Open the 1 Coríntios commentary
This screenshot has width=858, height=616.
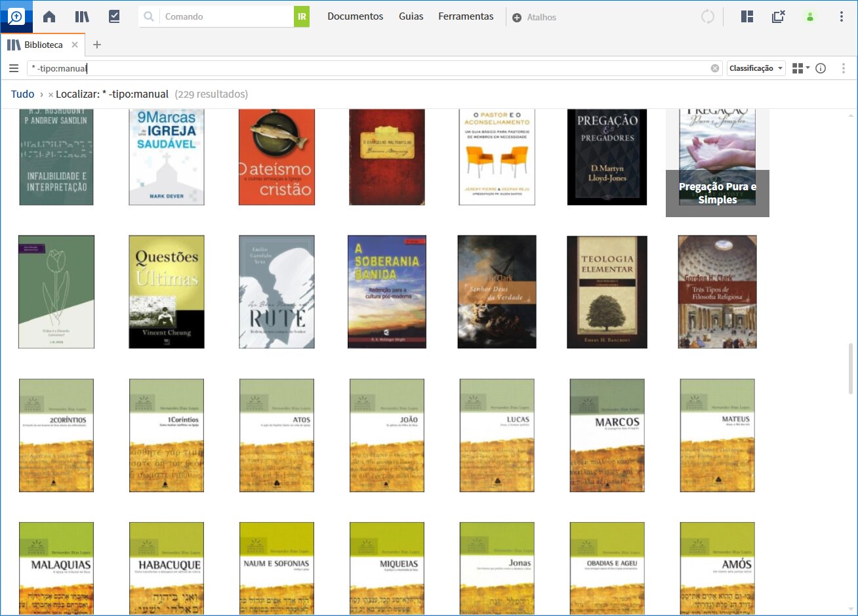(x=167, y=436)
